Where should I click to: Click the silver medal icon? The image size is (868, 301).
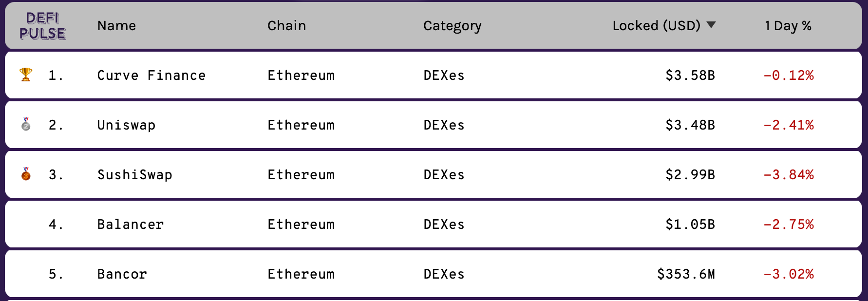point(26,124)
